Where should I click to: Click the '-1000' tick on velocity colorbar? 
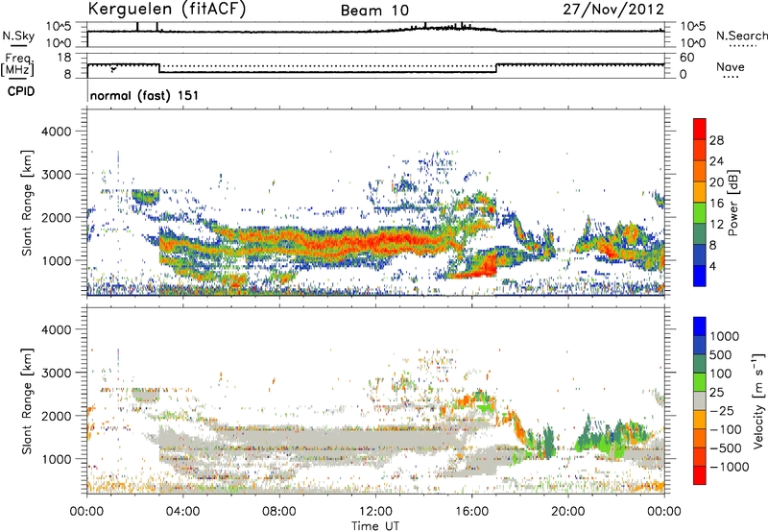click(x=730, y=467)
